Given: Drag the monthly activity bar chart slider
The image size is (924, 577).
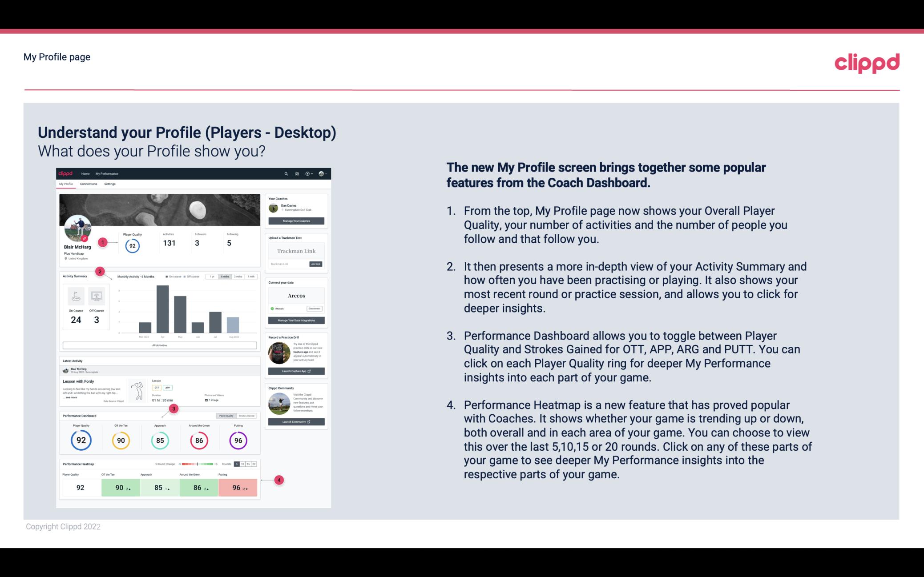Looking at the screenshot, I should 226,277.
